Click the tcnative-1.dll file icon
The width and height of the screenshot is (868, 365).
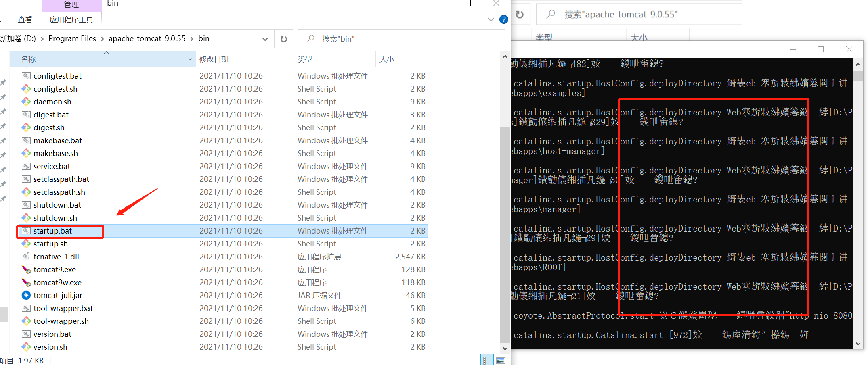26,257
